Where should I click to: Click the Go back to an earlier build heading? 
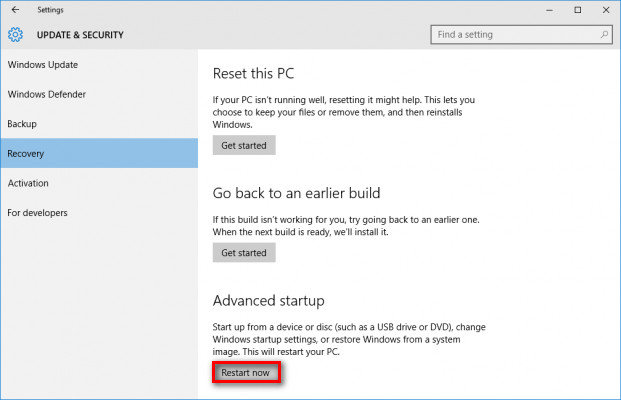(296, 193)
